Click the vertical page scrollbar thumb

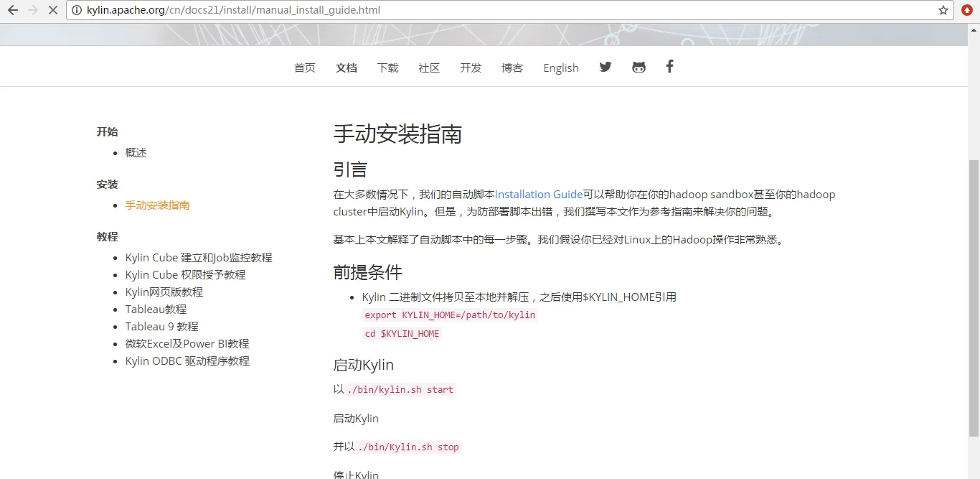coord(974,298)
